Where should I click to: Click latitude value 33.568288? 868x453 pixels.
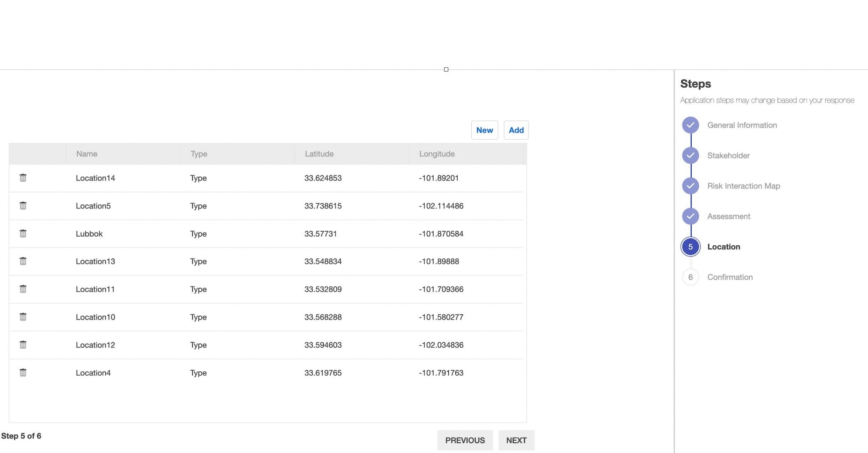[x=323, y=317]
